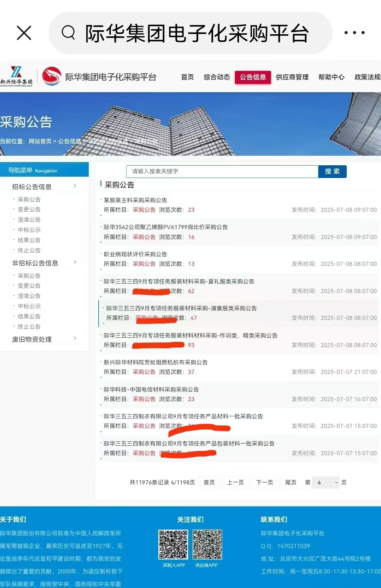The height and width of the screenshot is (588, 381).
Task: Open the 政策法规 menu item
Action: [368, 77]
